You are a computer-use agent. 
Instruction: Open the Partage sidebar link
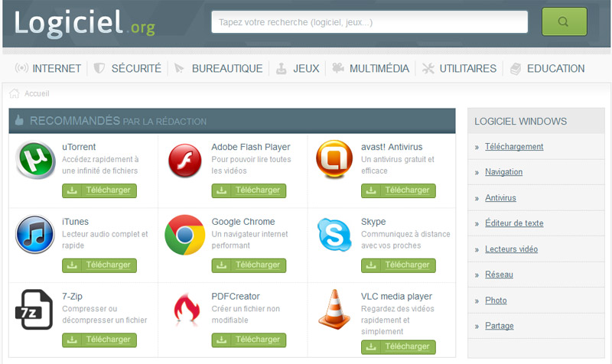tap(500, 326)
